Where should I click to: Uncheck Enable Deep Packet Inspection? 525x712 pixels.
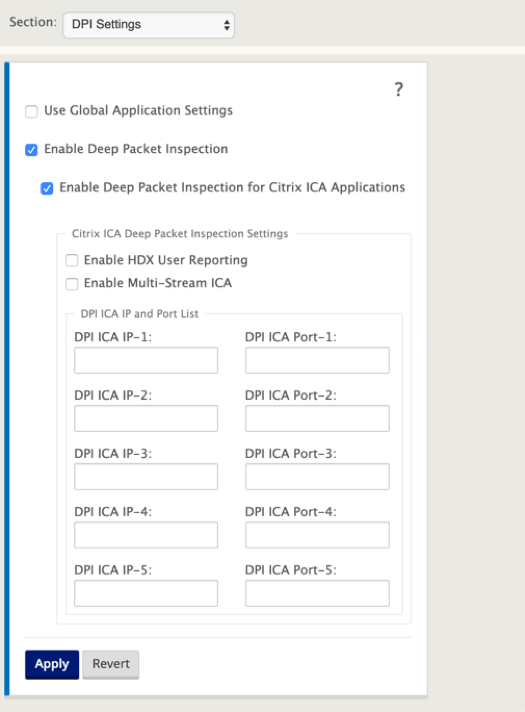pos(31,150)
